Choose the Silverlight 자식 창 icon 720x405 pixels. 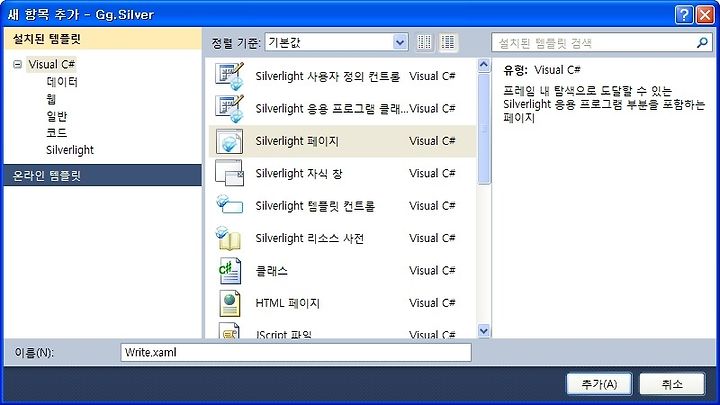tap(229, 173)
